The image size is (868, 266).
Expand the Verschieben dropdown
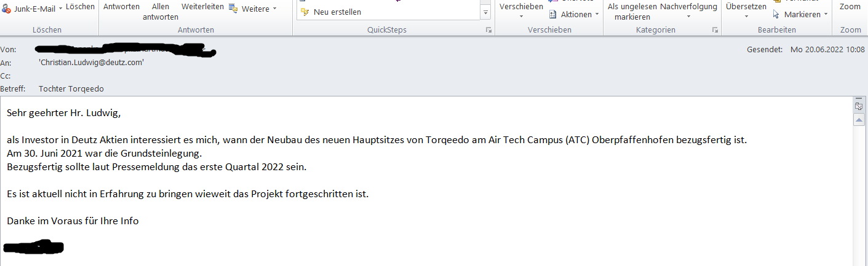coord(521,17)
